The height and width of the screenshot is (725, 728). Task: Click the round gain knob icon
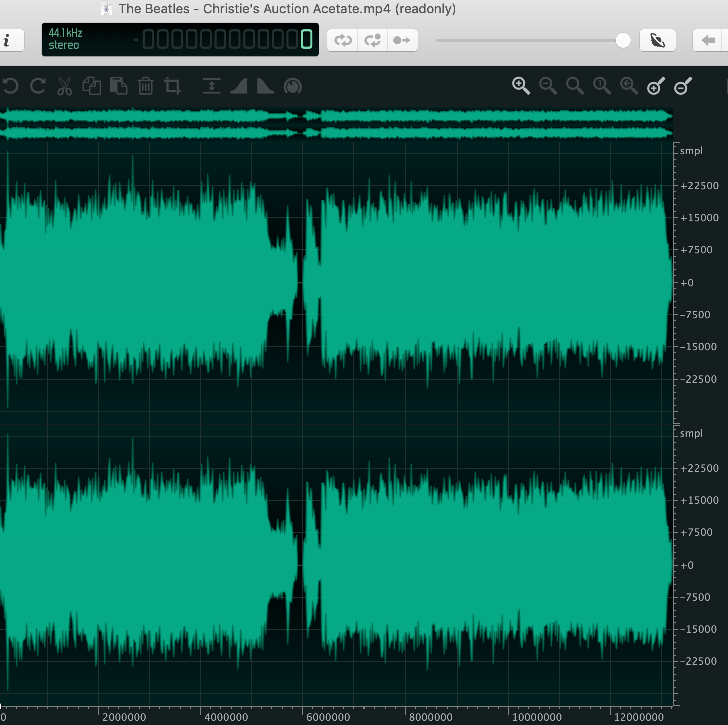293,86
